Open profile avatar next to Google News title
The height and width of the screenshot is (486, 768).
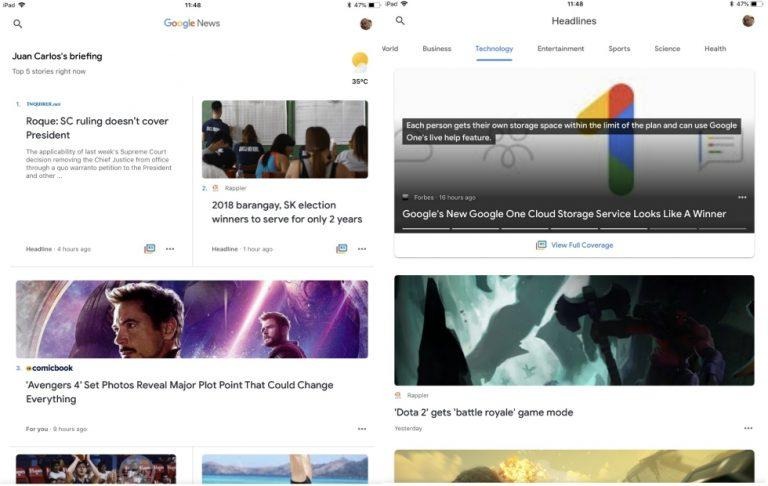coord(366,24)
